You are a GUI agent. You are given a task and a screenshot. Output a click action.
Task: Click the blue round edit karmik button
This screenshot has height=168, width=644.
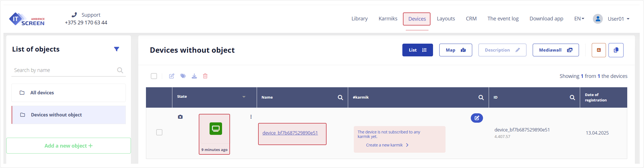tap(477, 118)
